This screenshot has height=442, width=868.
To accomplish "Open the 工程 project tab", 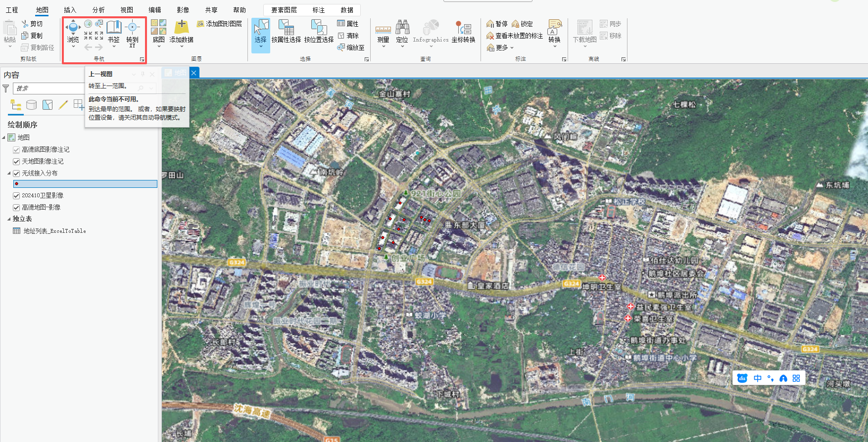I will (12, 10).
